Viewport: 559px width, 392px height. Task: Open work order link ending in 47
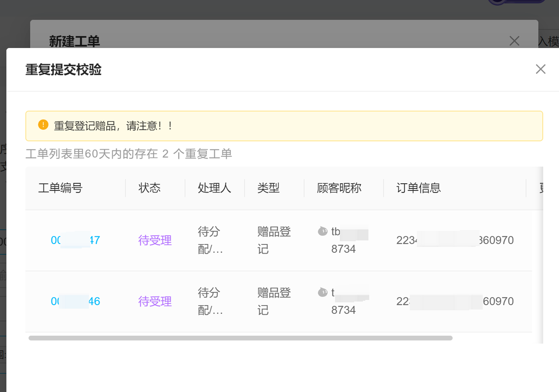(76, 240)
